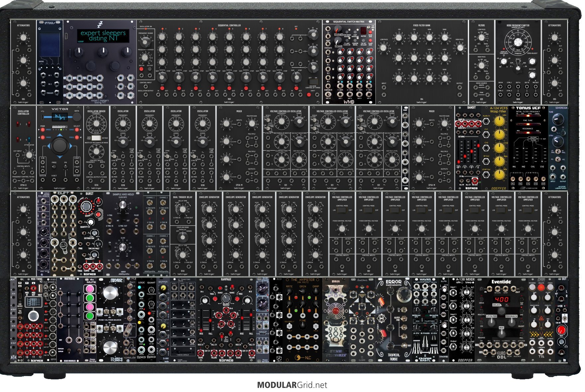Click Wasp Filter Audio In jack
The image size is (585, 392).
(x=486, y=122)
